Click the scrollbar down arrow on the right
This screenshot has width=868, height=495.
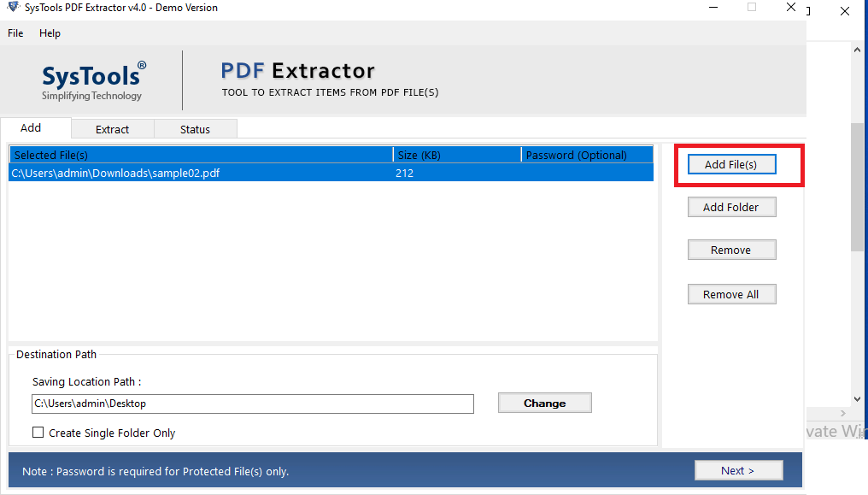(x=856, y=398)
